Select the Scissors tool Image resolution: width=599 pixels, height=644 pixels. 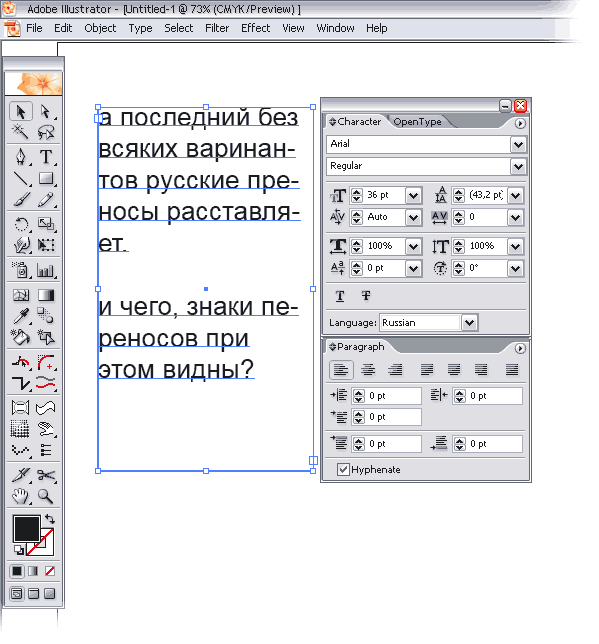pos(46,475)
